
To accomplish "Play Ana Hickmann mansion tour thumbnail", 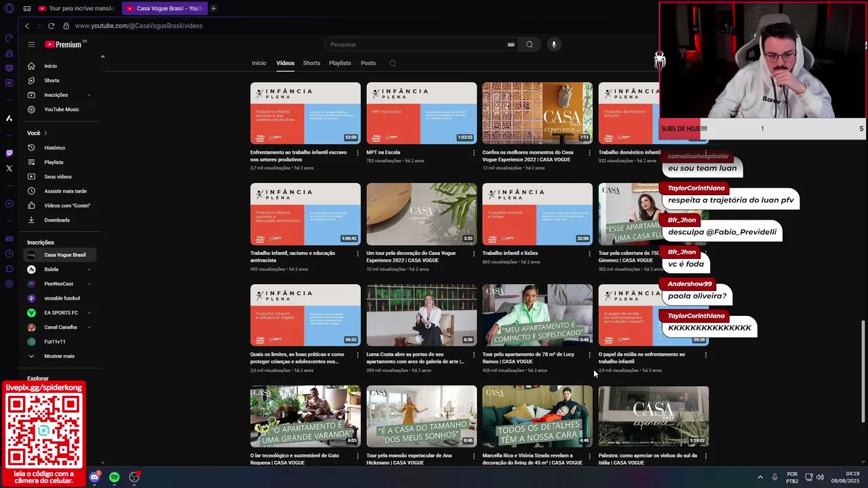I will tap(421, 416).
